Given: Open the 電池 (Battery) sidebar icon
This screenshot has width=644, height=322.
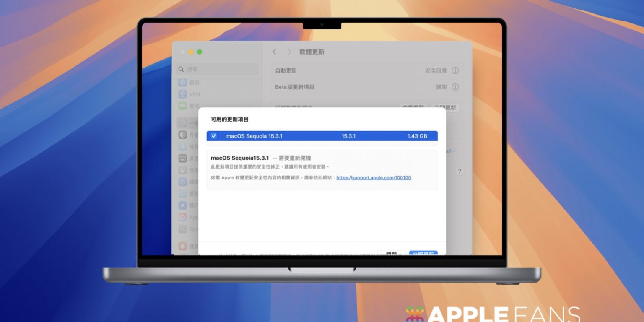Looking at the screenshot, I should [x=182, y=105].
